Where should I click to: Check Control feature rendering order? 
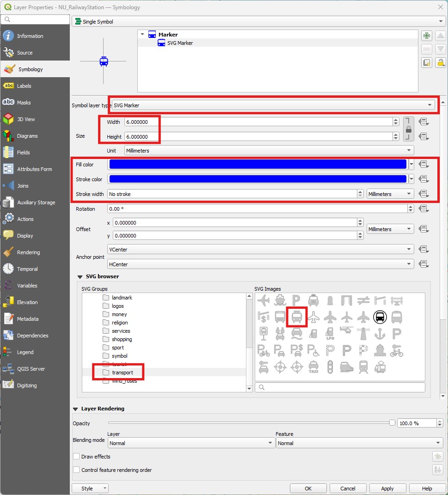click(x=76, y=470)
